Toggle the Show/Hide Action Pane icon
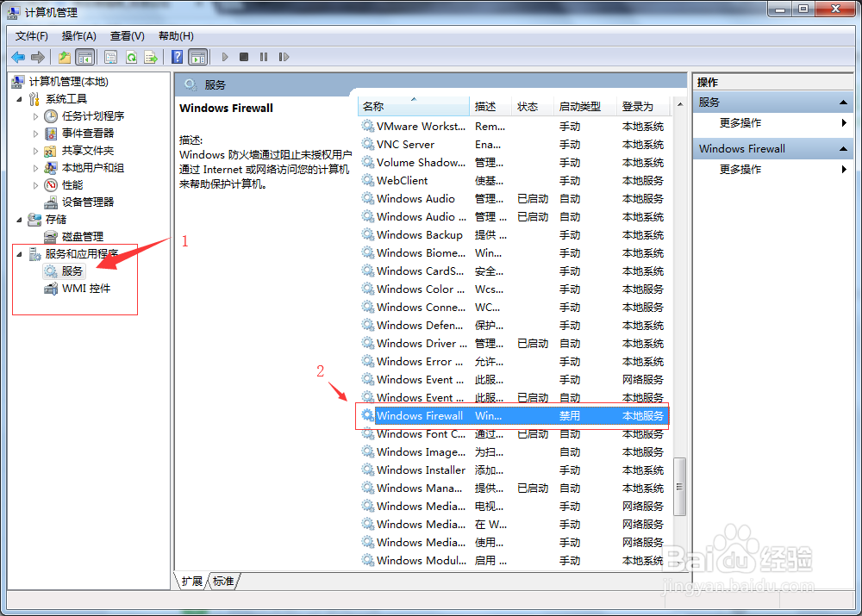 click(x=198, y=57)
